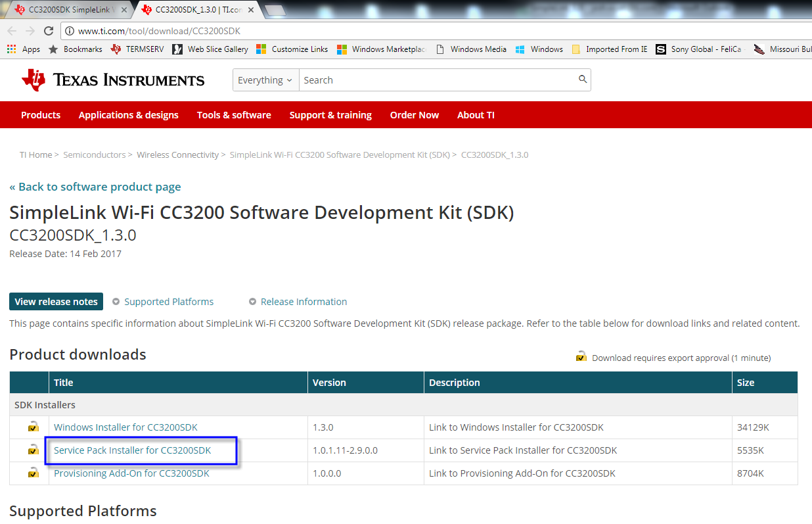Image resolution: width=812 pixels, height=524 pixels.
Task: Click the lock icon beside Service Pack Installer row
Action: pyautogui.click(x=33, y=450)
